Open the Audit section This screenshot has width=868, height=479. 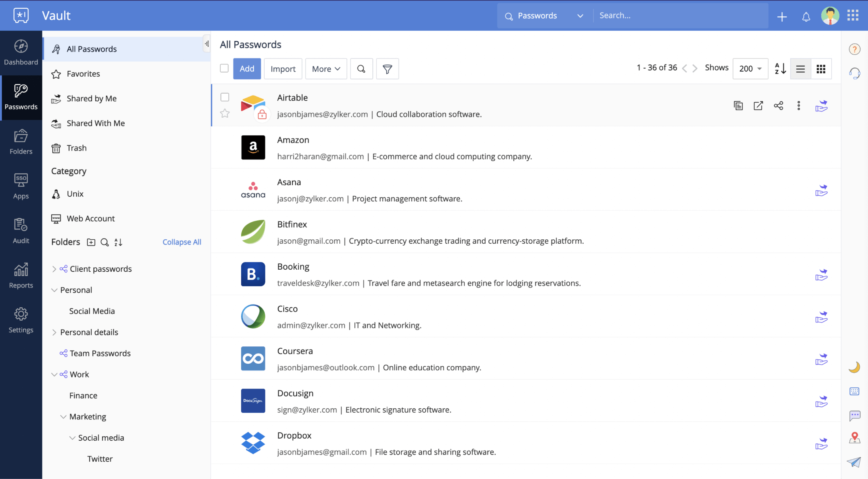point(21,231)
